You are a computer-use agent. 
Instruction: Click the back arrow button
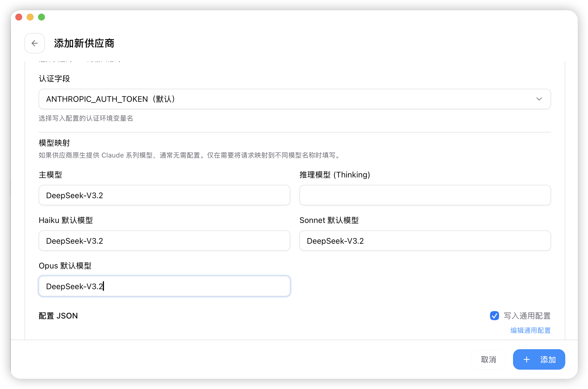(x=35, y=43)
